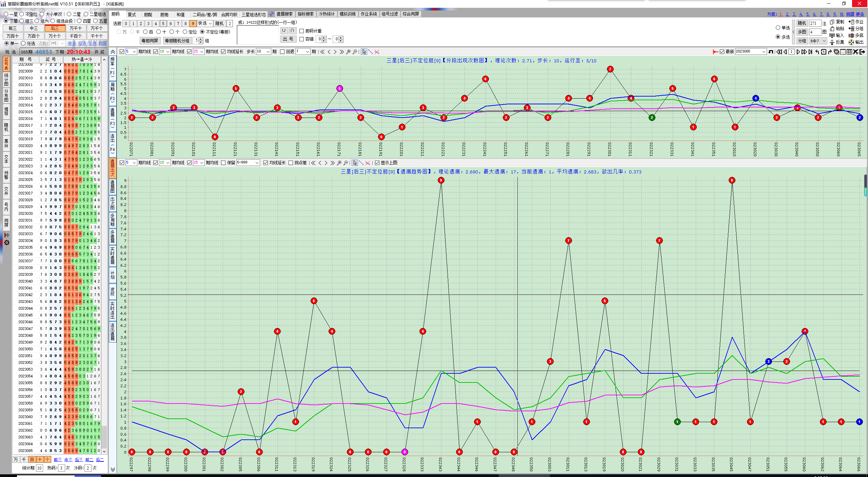868x477 pixels.
Task: Click the copy (复制) icon
Action: (832, 22)
